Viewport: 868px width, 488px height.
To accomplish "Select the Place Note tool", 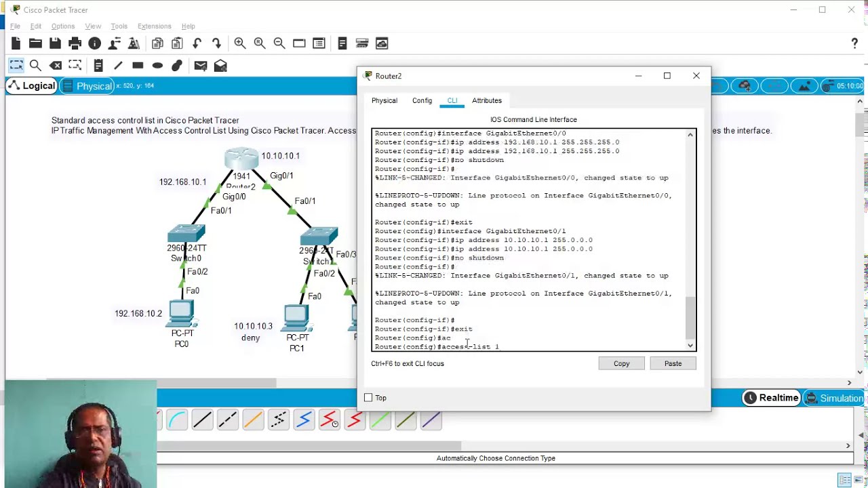I will 98,66.
